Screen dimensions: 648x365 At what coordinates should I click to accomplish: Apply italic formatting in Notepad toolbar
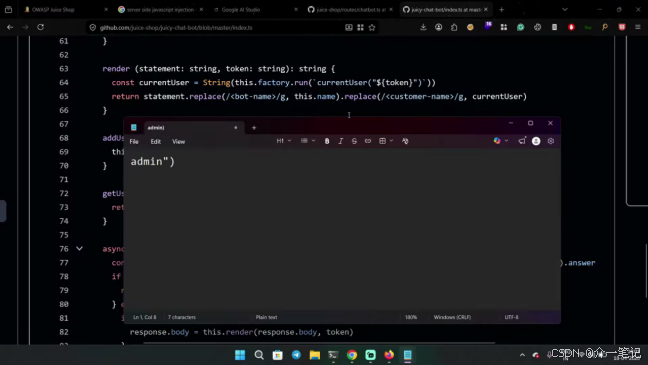(x=341, y=141)
